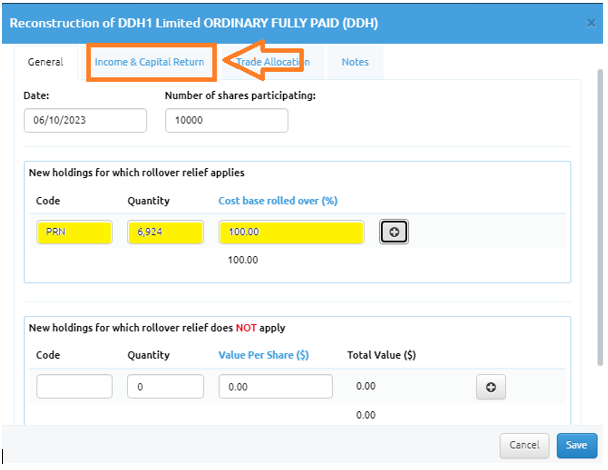The width and height of the screenshot is (608, 470).
Task: Click the Date field showing 06/10/2023
Action: tap(85, 120)
